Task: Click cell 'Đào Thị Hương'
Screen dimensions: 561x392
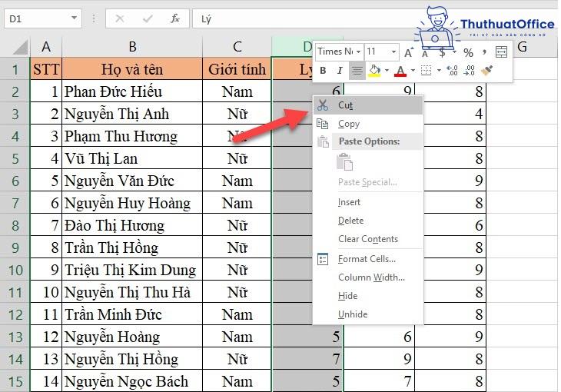Action: click(x=132, y=225)
